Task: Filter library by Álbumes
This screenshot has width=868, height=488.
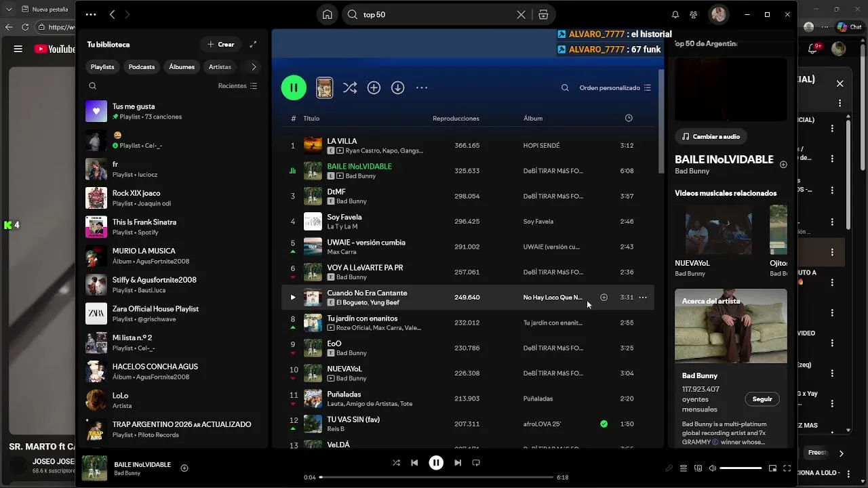Action: point(182,67)
